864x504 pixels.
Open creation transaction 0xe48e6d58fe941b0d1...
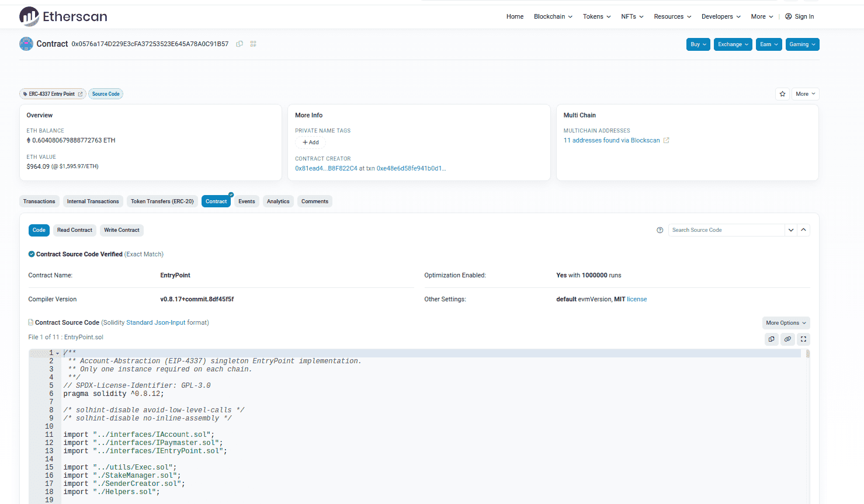(x=411, y=168)
